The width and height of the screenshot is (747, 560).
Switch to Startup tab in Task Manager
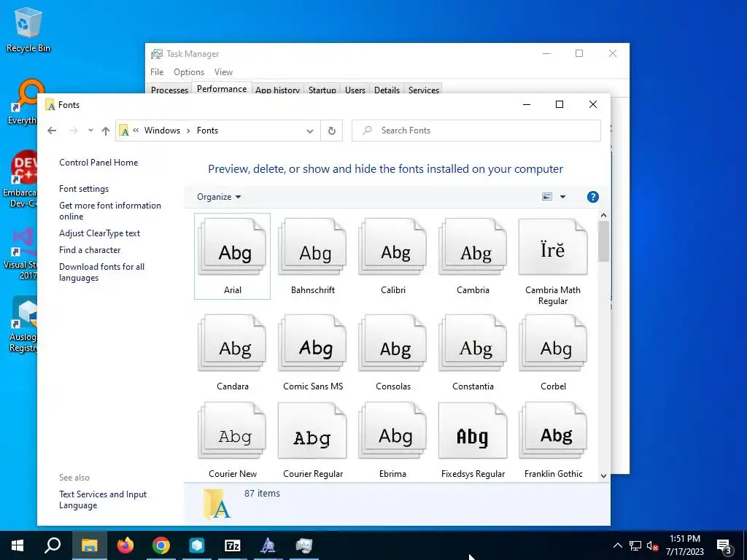(x=322, y=90)
